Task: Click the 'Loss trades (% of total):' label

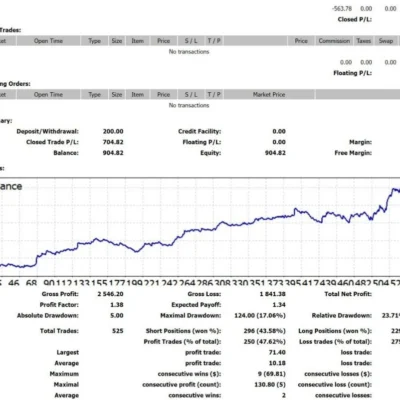Action: point(335,342)
